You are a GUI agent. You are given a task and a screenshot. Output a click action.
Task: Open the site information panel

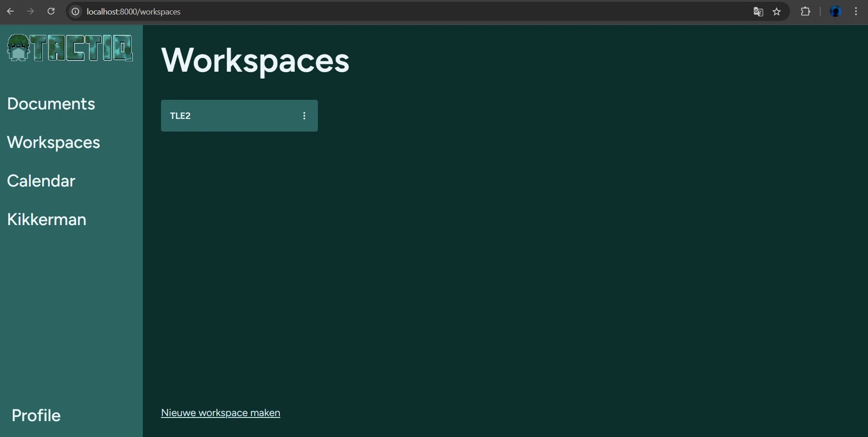pos(75,11)
